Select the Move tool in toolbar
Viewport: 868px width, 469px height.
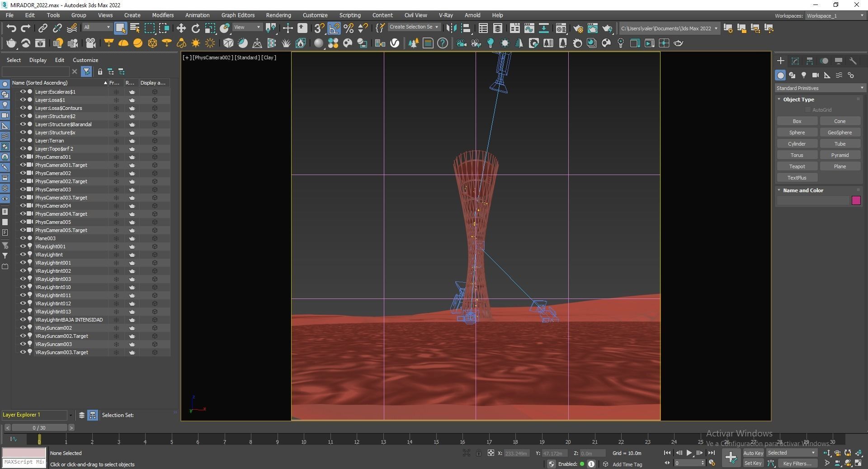click(181, 28)
